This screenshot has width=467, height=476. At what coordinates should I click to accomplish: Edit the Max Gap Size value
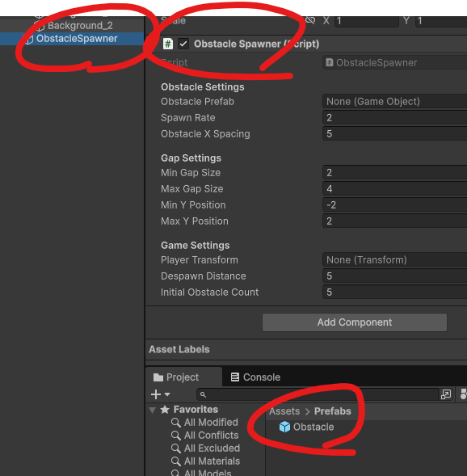(x=394, y=188)
